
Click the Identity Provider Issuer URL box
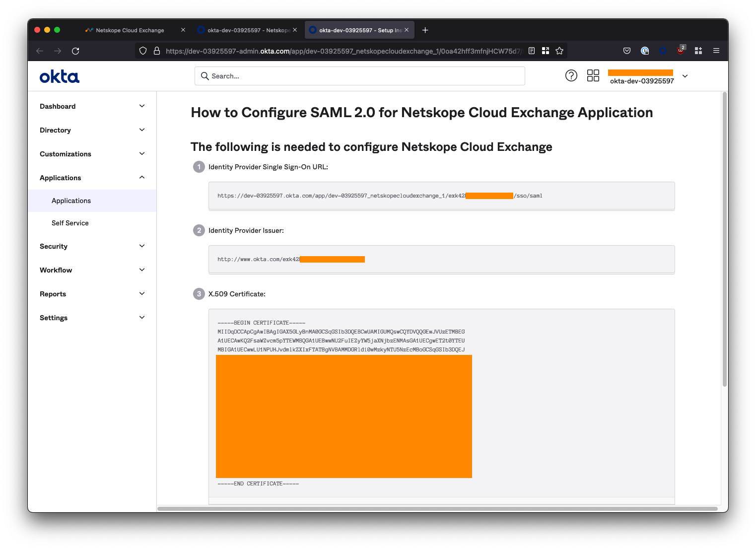pyautogui.click(x=441, y=259)
